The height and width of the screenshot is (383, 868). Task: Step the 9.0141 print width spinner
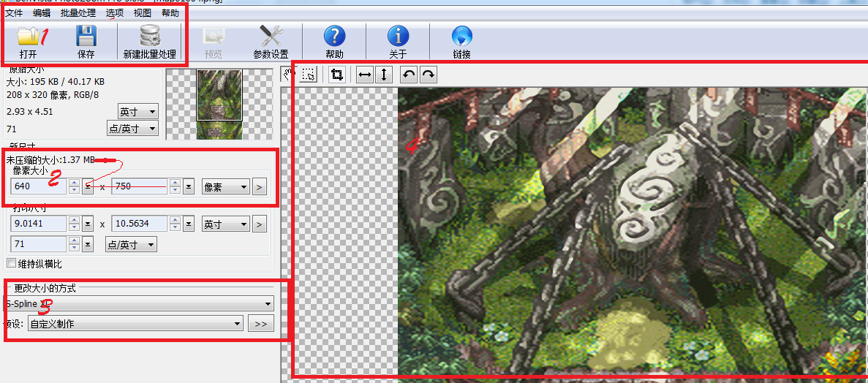point(75,224)
